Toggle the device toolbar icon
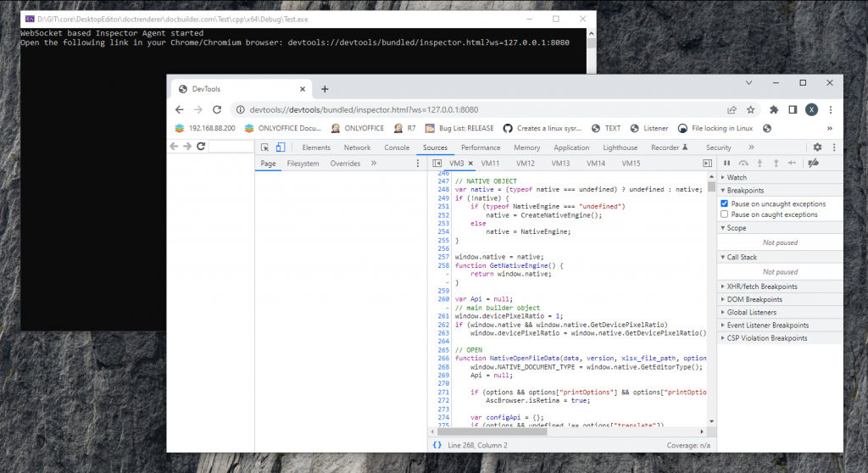The image size is (868, 473). point(281,147)
